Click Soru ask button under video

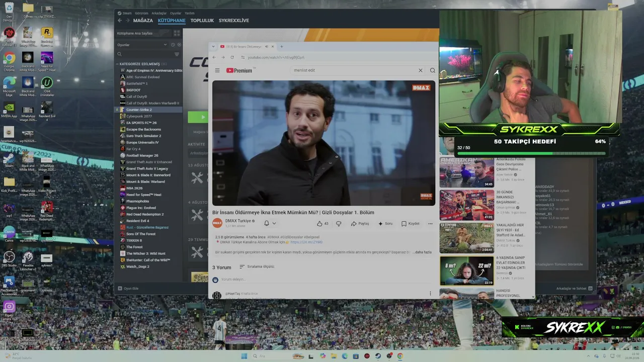pos(385,224)
